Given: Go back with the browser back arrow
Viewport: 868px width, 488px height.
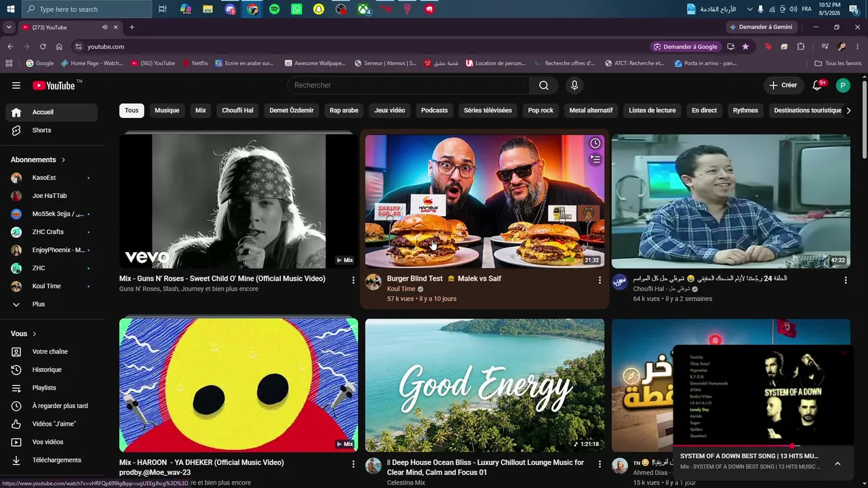Looking at the screenshot, I should [10, 47].
